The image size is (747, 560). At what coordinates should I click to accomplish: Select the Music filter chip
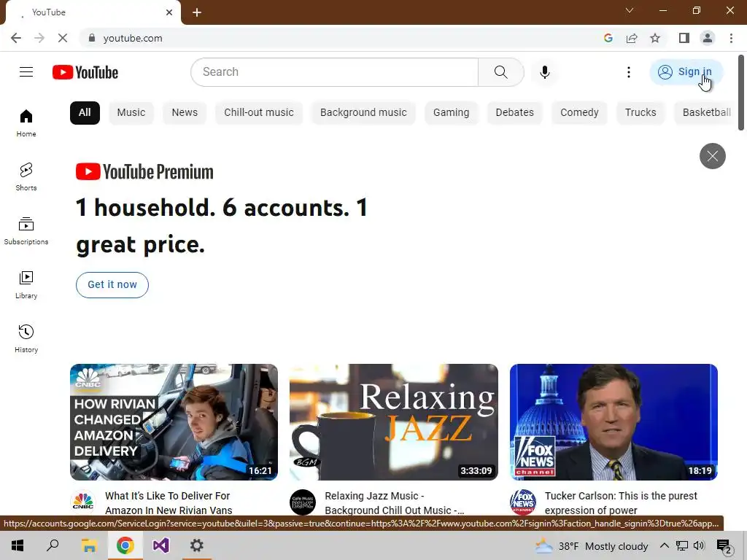pos(131,113)
